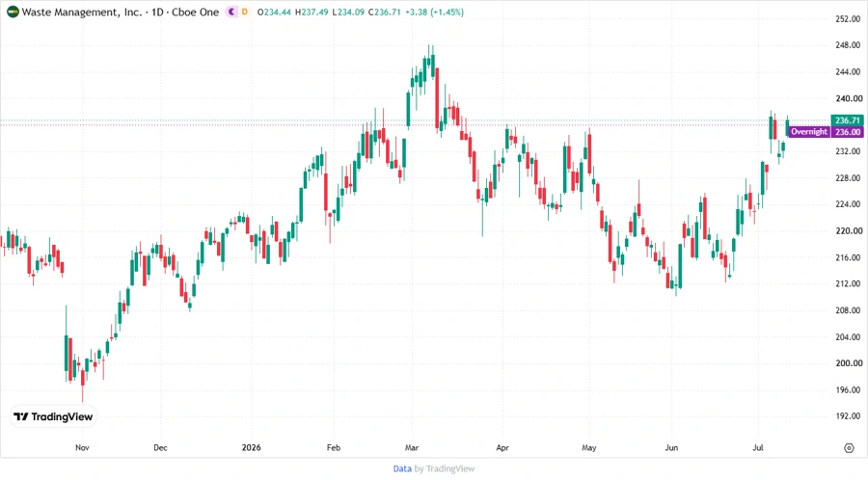Click the Dec label on time axis
The height and width of the screenshot is (480, 868).
pyautogui.click(x=160, y=447)
